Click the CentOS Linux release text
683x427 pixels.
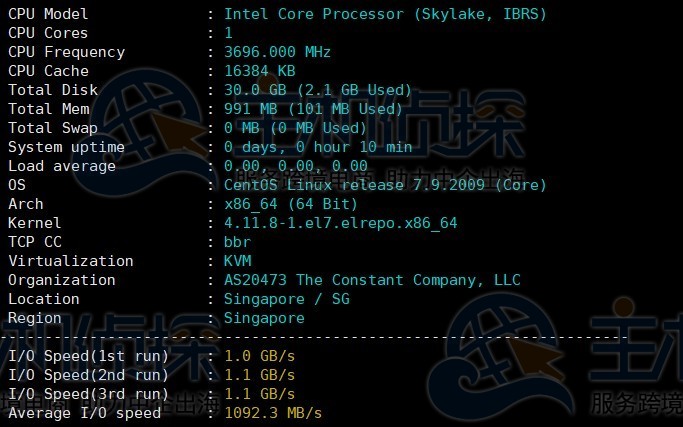point(385,185)
